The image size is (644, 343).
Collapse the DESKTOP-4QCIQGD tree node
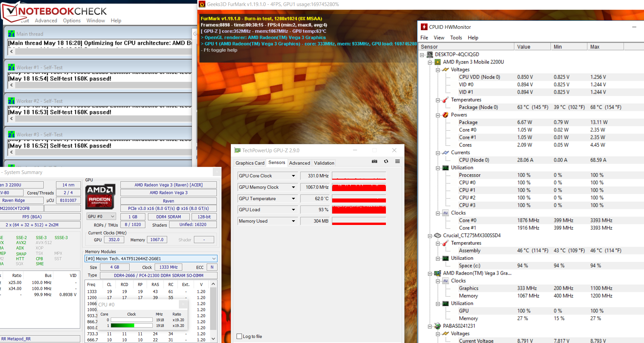422,55
